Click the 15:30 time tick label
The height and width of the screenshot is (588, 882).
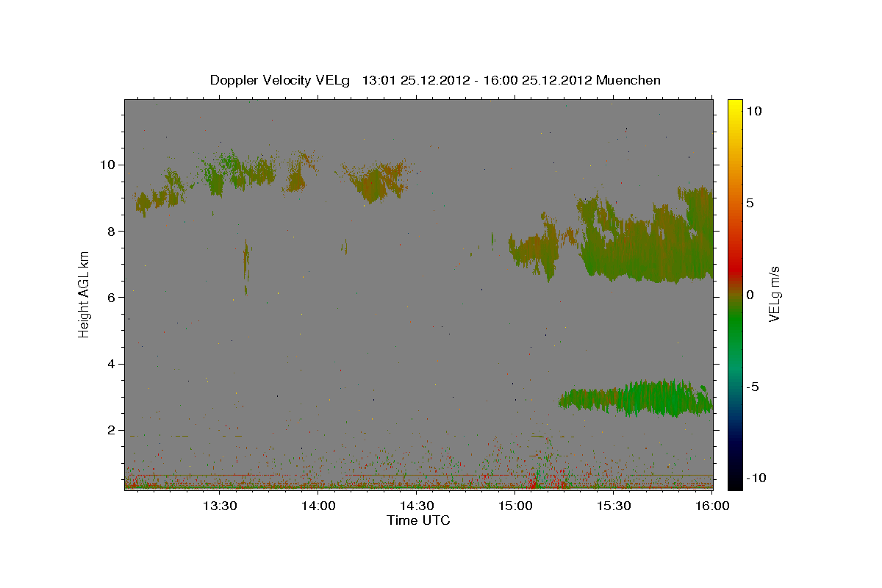pyautogui.click(x=614, y=506)
